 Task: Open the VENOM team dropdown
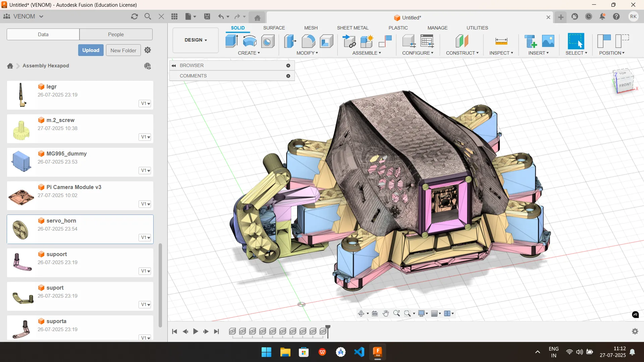(x=23, y=16)
